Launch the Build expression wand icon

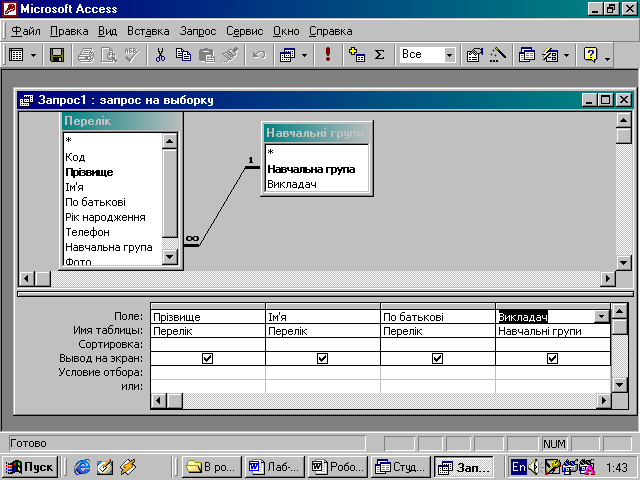pyautogui.click(x=498, y=55)
